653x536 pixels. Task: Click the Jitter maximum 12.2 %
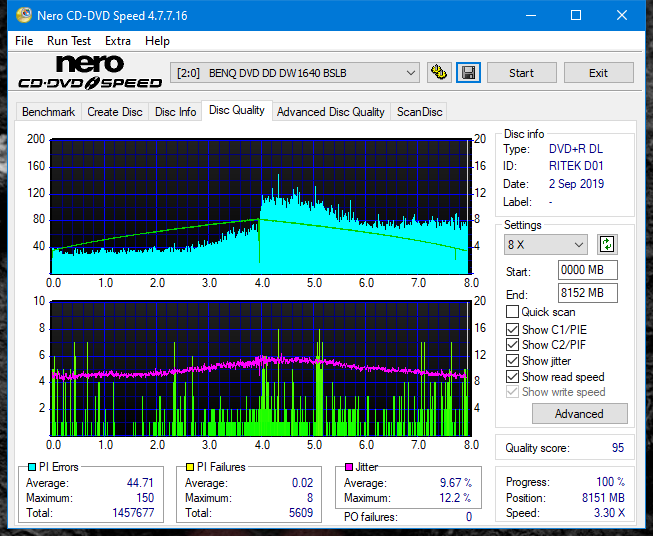click(x=455, y=498)
